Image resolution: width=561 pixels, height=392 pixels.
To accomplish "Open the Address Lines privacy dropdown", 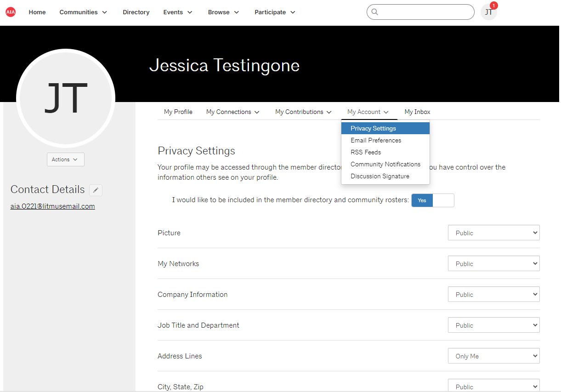I will point(493,355).
